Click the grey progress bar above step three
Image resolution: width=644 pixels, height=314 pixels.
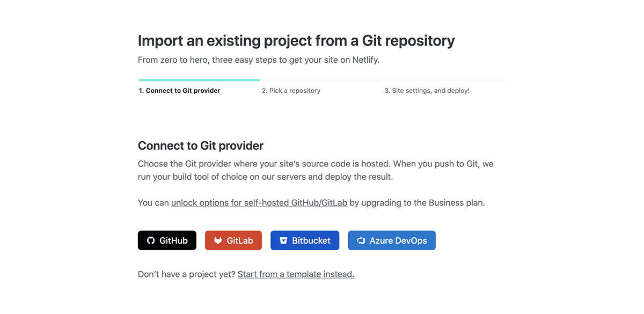coord(444,80)
